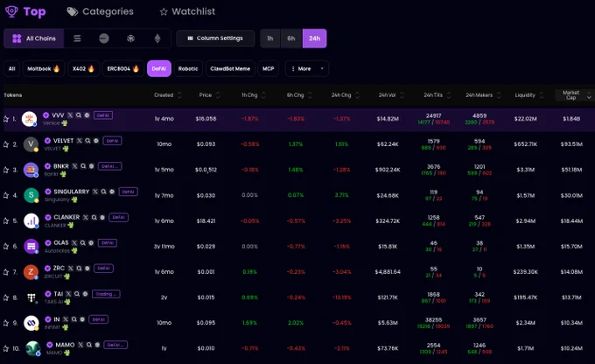595x364 pixels.
Task: Sort by 1h Chg column
Action: click(254, 95)
